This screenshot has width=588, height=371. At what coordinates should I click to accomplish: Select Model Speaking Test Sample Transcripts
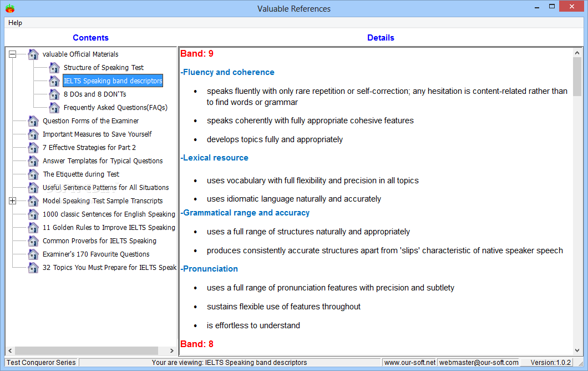coord(103,201)
